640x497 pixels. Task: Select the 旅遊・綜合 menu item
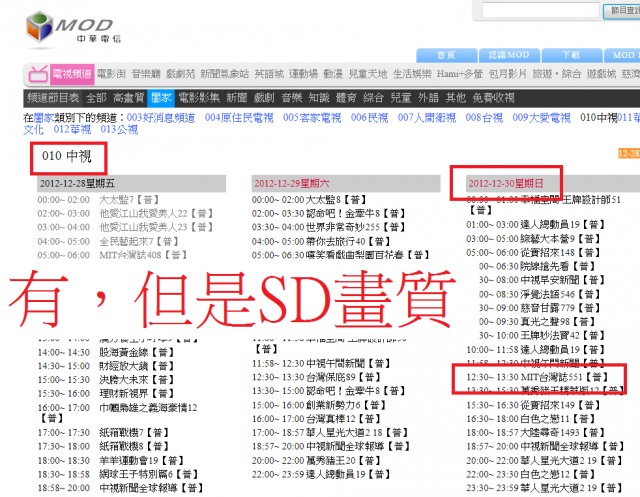click(x=557, y=74)
